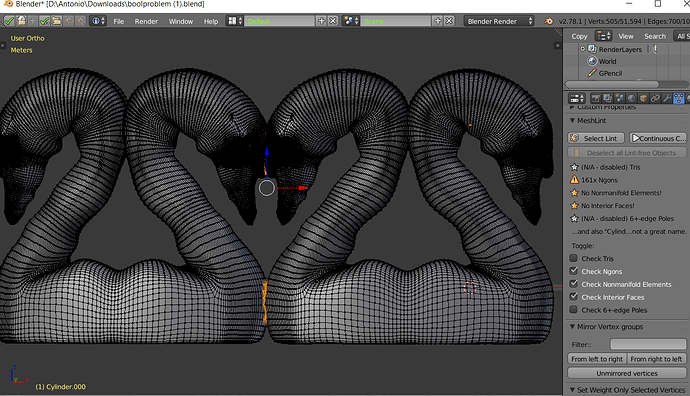This screenshot has height=396, width=690.
Task: Switch to the Scene properties tab
Action: pyautogui.click(x=620, y=98)
